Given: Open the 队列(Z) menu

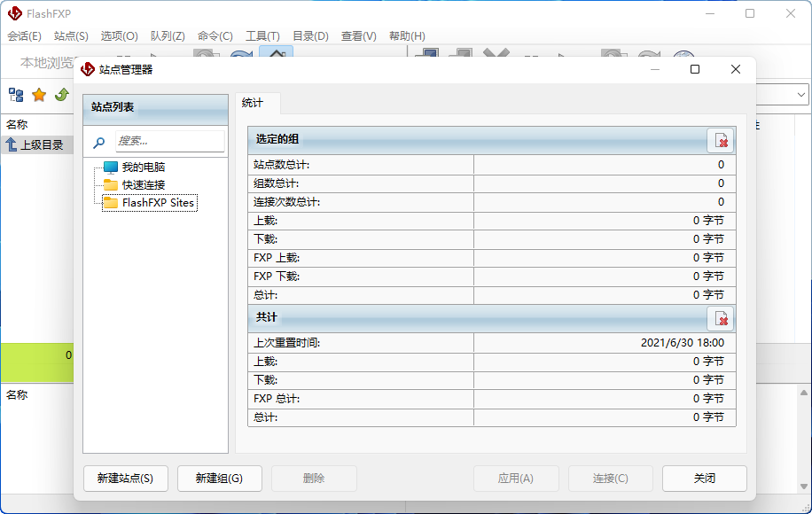Looking at the screenshot, I should (x=168, y=36).
